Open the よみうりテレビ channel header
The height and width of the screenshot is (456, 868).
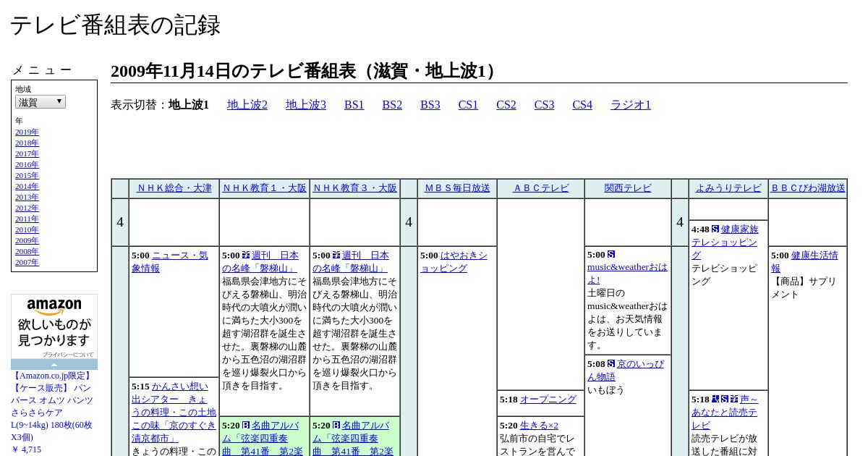[x=728, y=188]
